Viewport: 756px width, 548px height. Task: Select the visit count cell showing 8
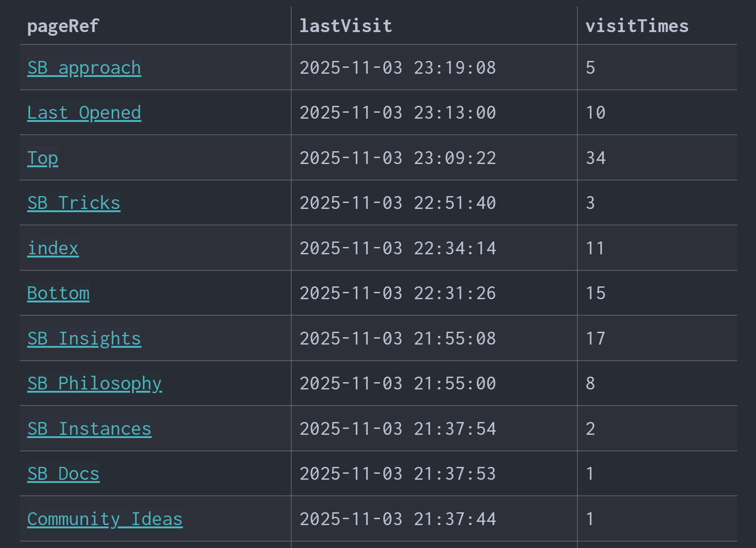590,384
